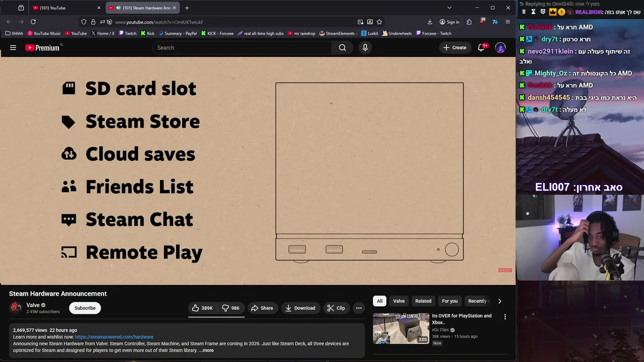Dislike the video with the thumbs-down button
Image resolution: width=644 pixels, height=362 pixels.
click(230, 308)
